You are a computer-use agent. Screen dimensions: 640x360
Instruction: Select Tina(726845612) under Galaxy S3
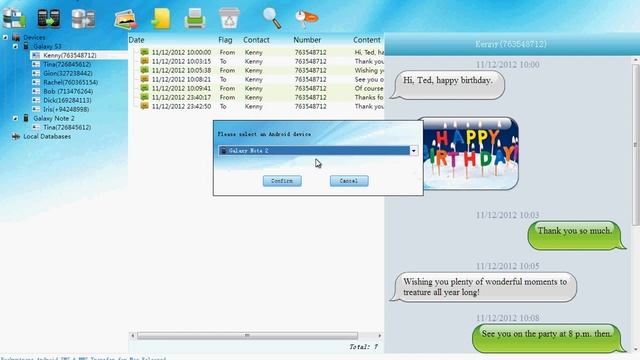67,64
